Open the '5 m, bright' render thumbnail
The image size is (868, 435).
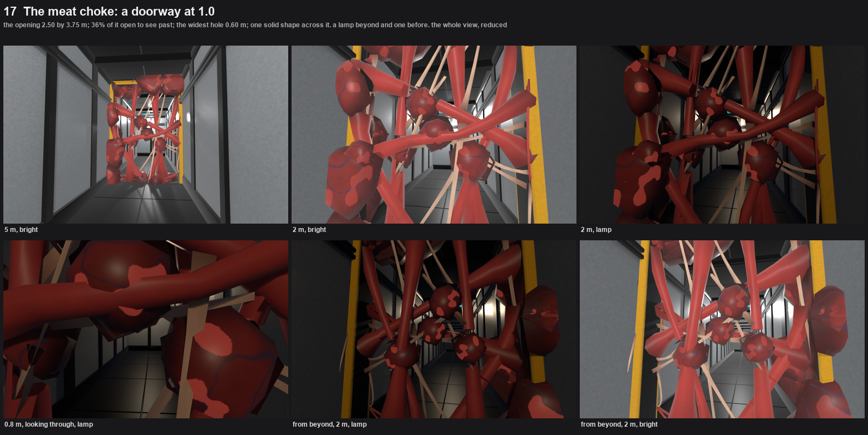(146, 135)
